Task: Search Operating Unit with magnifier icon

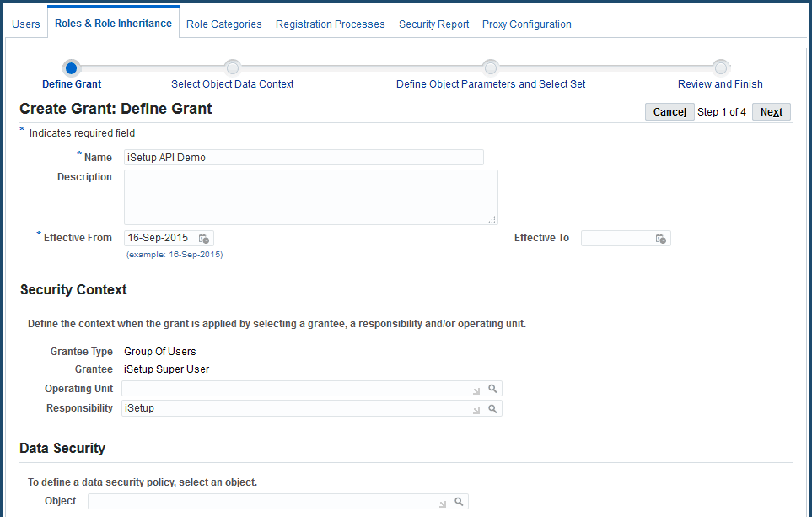Action: (492, 389)
